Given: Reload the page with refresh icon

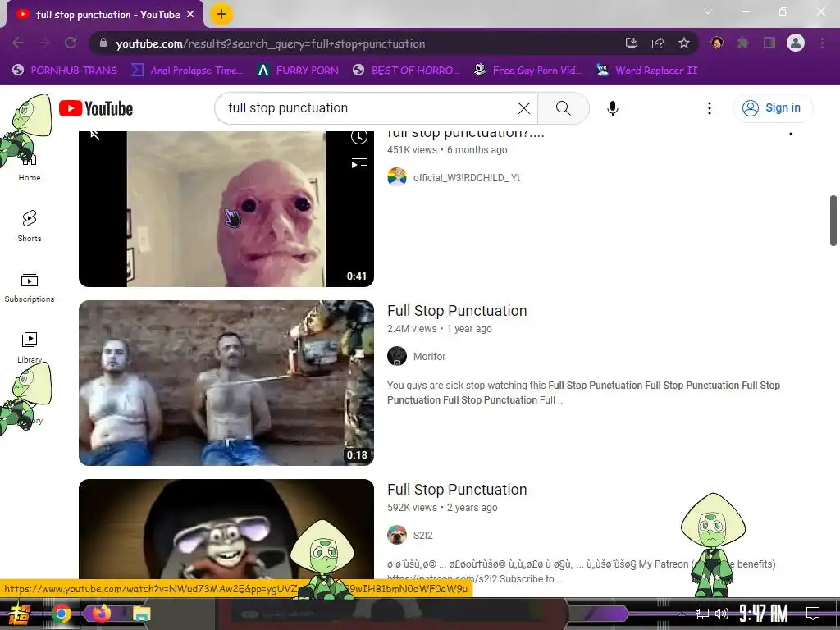Looking at the screenshot, I should tap(71, 43).
